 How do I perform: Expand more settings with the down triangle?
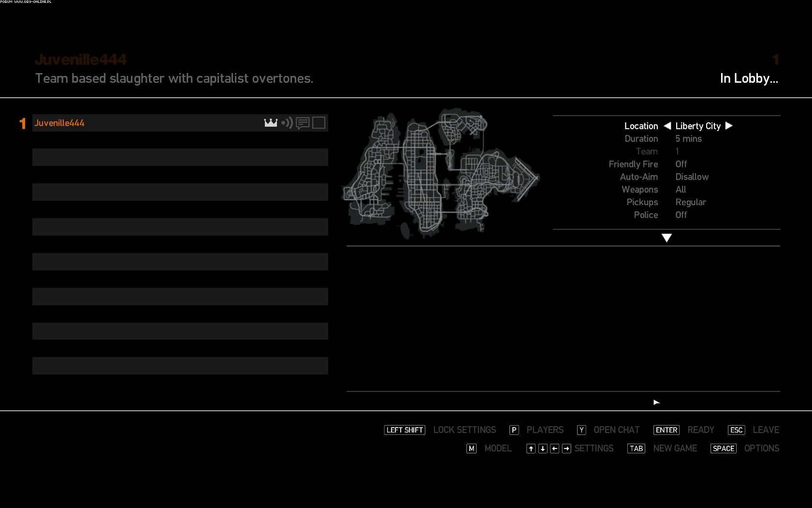tap(667, 238)
